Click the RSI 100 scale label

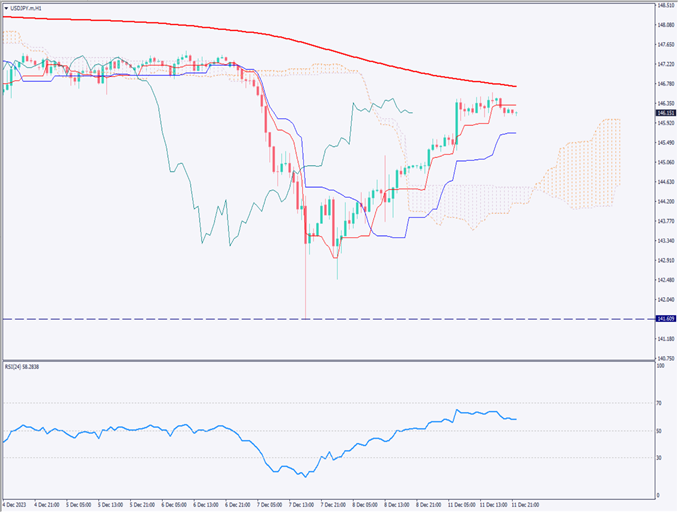pyautogui.click(x=660, y=367)
